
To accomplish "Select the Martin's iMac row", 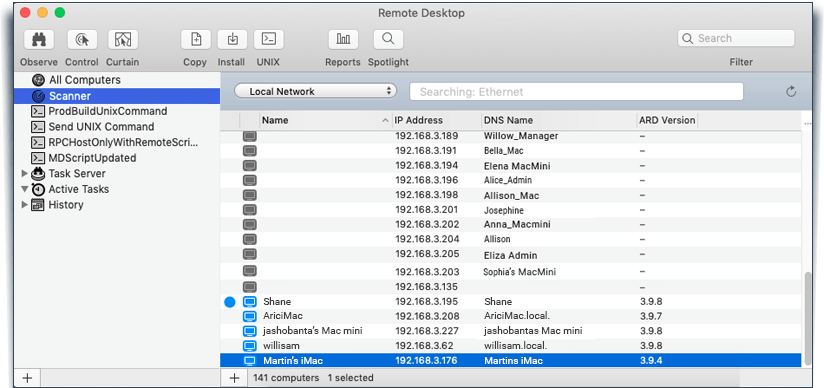I will click(511, 361).
